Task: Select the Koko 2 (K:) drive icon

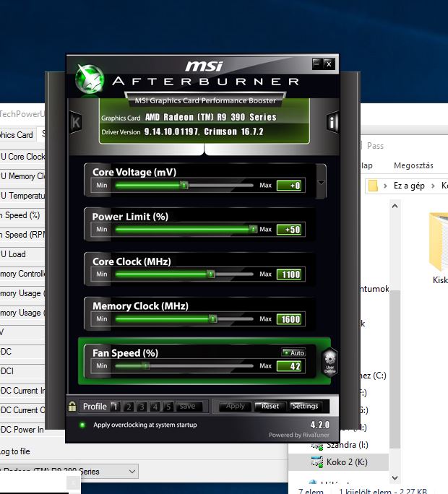Action: pyautogui.click(x=316, y=462)
